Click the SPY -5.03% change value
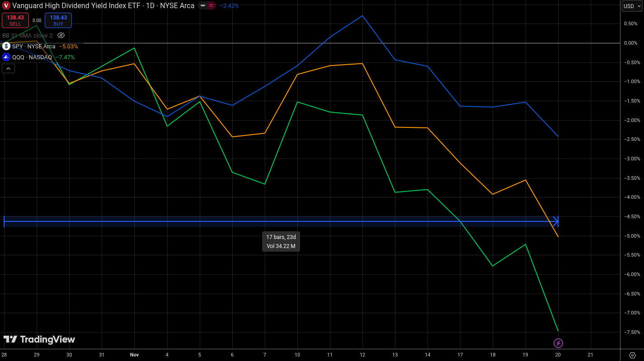Viewport: 644px width, 361px height. 69,46
